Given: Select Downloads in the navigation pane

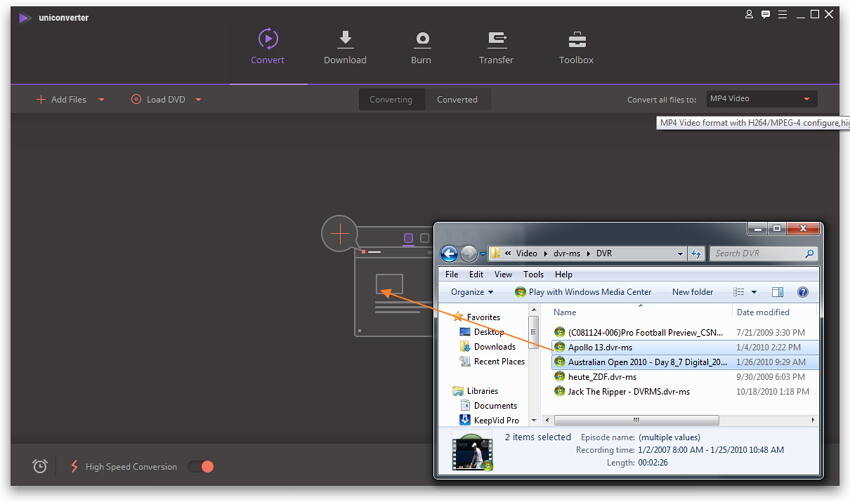Looking at the screenshot, I should (488, 346).
